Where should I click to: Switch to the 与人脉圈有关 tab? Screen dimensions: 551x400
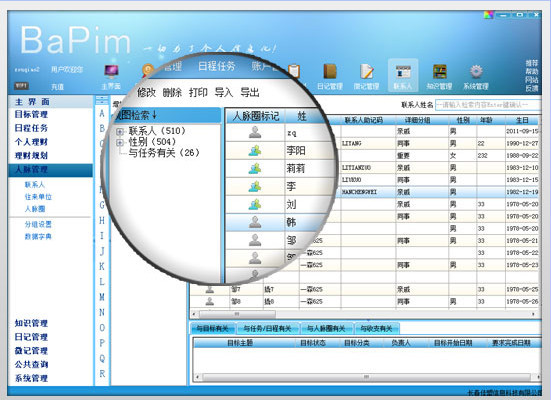pyautogui.click(x=326, y=328)
